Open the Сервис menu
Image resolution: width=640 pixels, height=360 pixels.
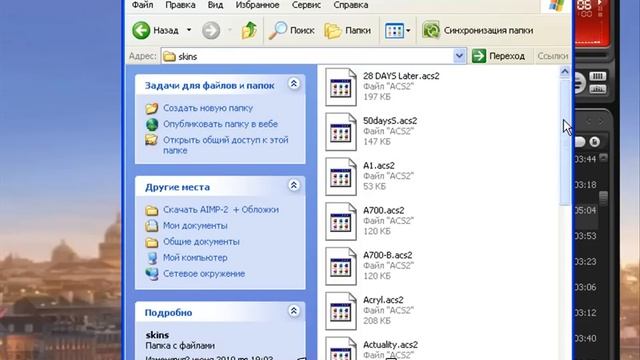[306, 5]
